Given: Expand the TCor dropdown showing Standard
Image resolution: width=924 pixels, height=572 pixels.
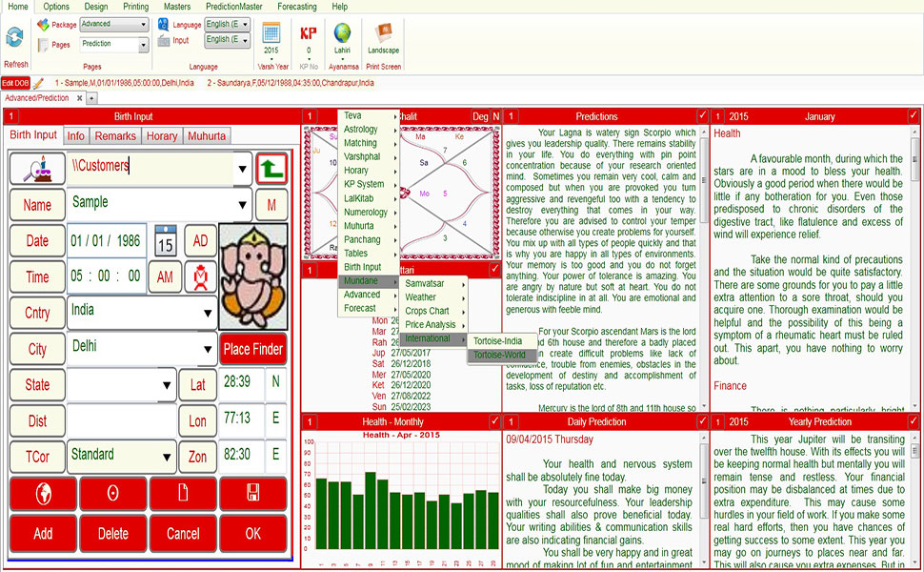Looking at the screenshot, I should click(x=167, y=457).
